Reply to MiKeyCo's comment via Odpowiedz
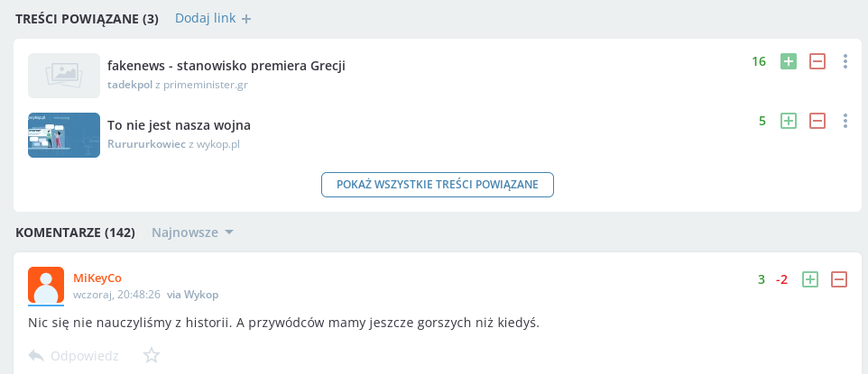 (x=74, y=355)
